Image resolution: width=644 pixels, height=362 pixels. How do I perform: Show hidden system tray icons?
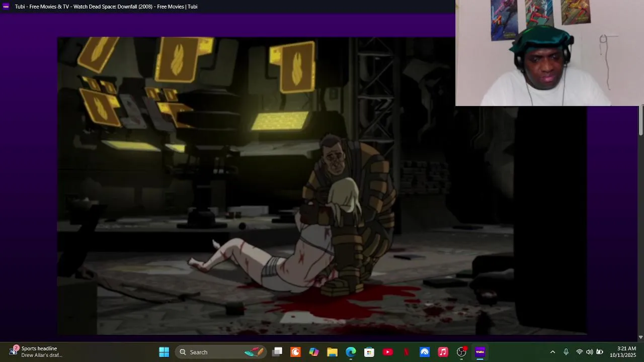pyautogui.click(x=552, y=352)
